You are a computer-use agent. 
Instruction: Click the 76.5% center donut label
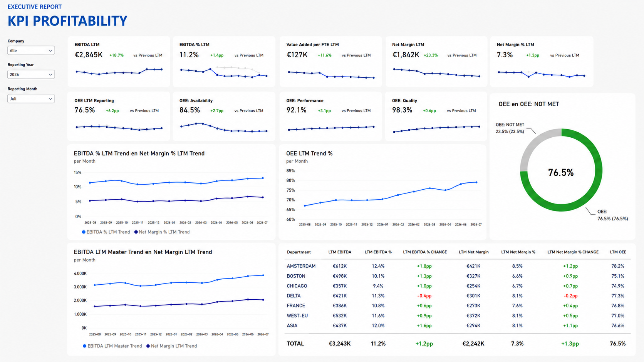(561, 172)
